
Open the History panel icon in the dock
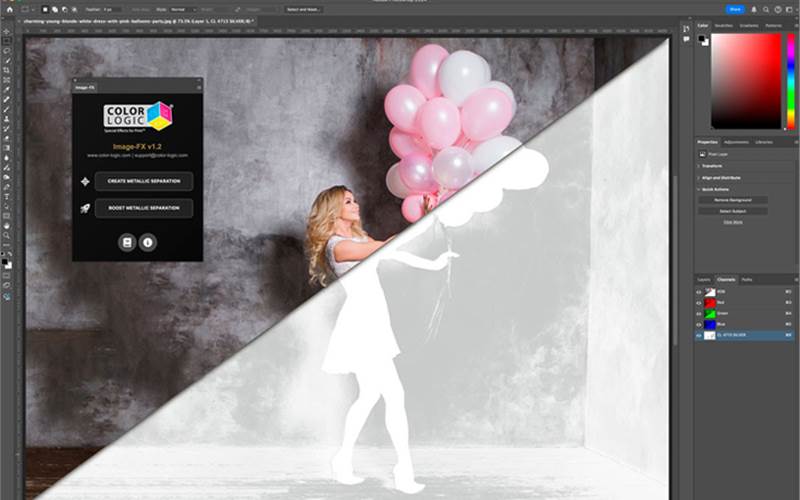click(x=686, y=28)
